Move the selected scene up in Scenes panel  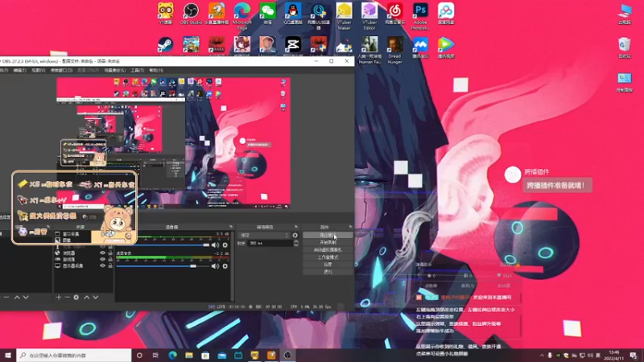[x=17, y=297]
